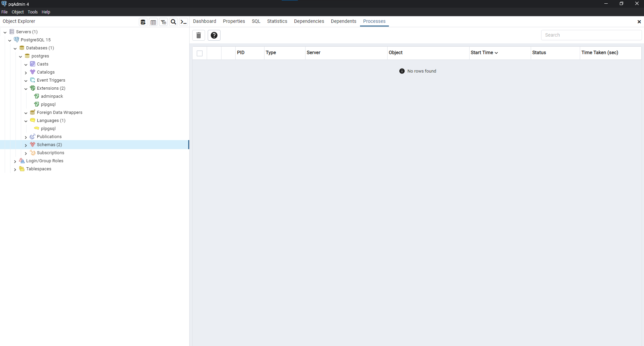Close the Processes panel with X

tap(639, 22)
